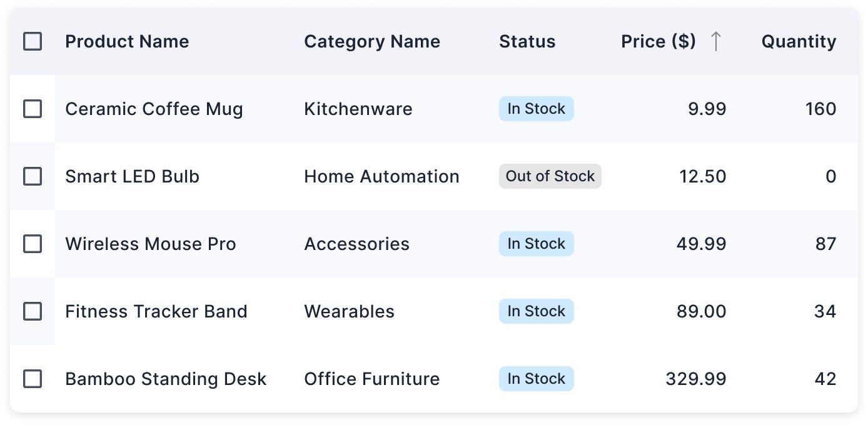Mark the Fitness Tracker Band checkbox
This screenshot has width=868, height=425.
(x=33, y=311)
